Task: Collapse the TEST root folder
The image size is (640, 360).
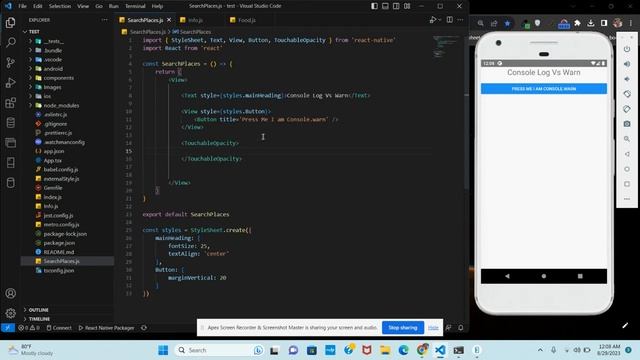Action: click(34, 31)
